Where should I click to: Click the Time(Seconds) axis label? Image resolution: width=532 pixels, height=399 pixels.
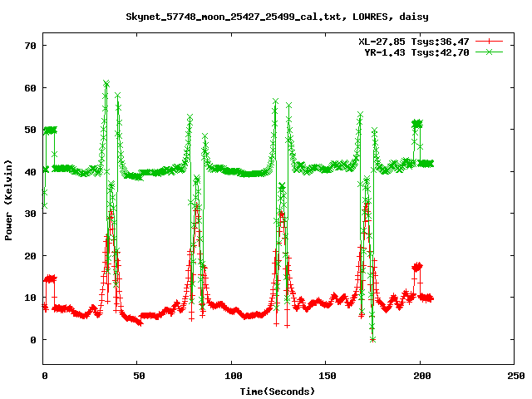point(277,392)
